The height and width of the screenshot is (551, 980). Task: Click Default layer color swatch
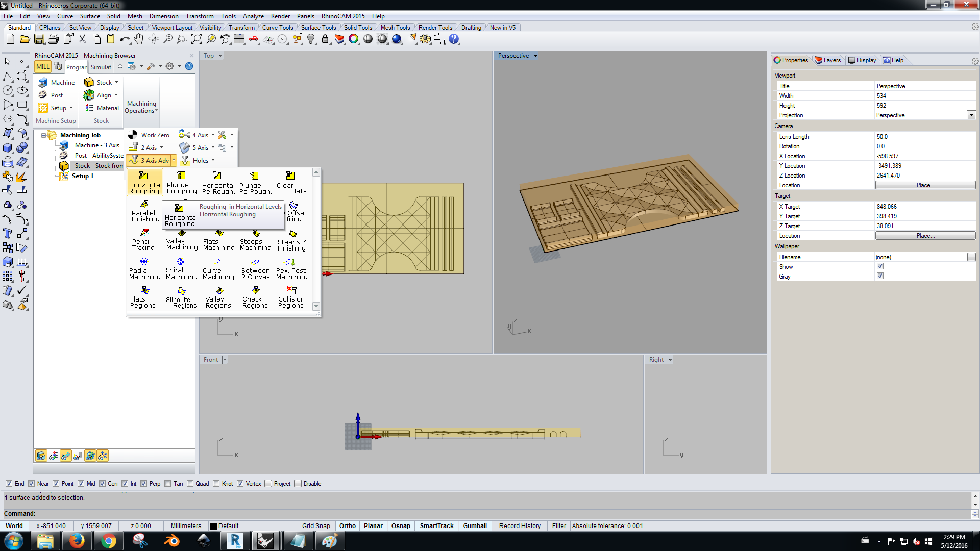(214, 526)
